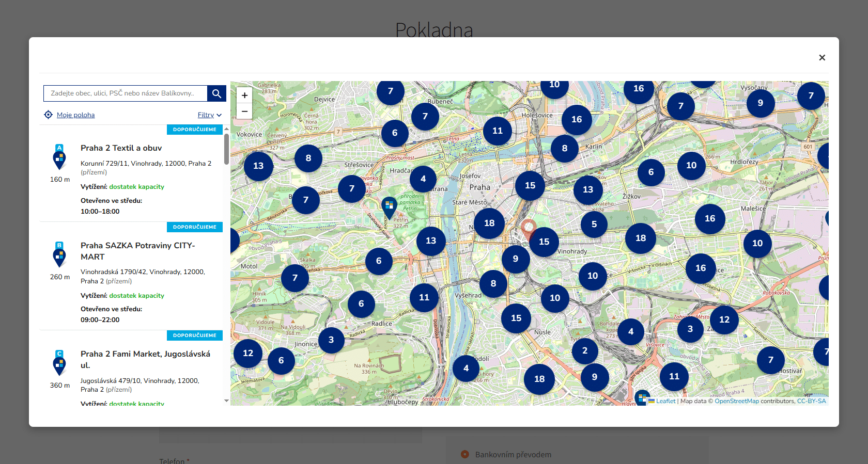Screen dimensions: 868x464
Task: Open map cluster 9 near Vysočany
Action: [x=761, y=103]
